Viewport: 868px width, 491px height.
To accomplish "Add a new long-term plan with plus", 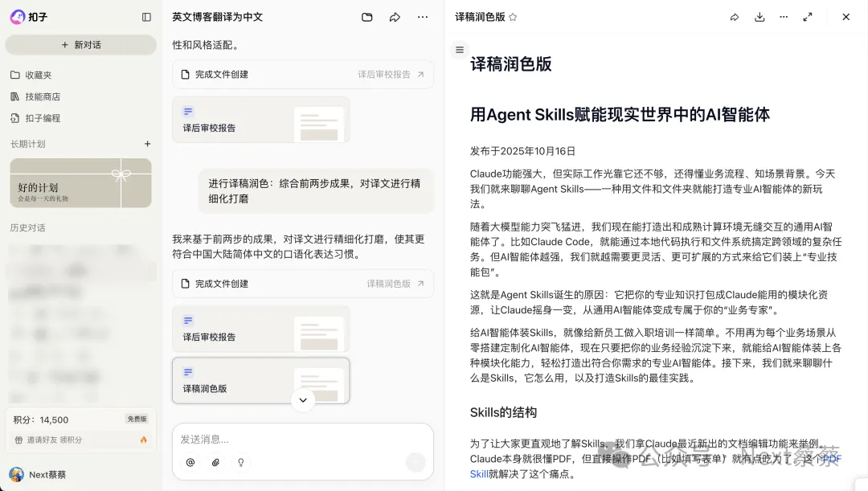I will [147, 144].
